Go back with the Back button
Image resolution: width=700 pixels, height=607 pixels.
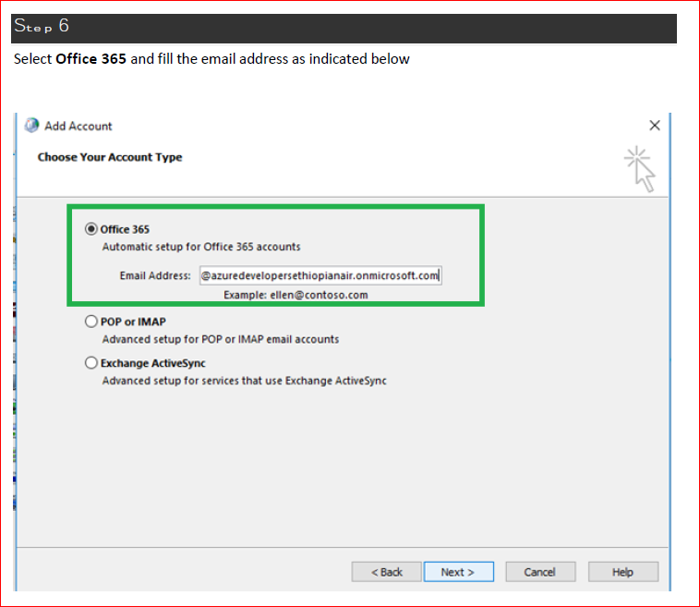point(387,572)
